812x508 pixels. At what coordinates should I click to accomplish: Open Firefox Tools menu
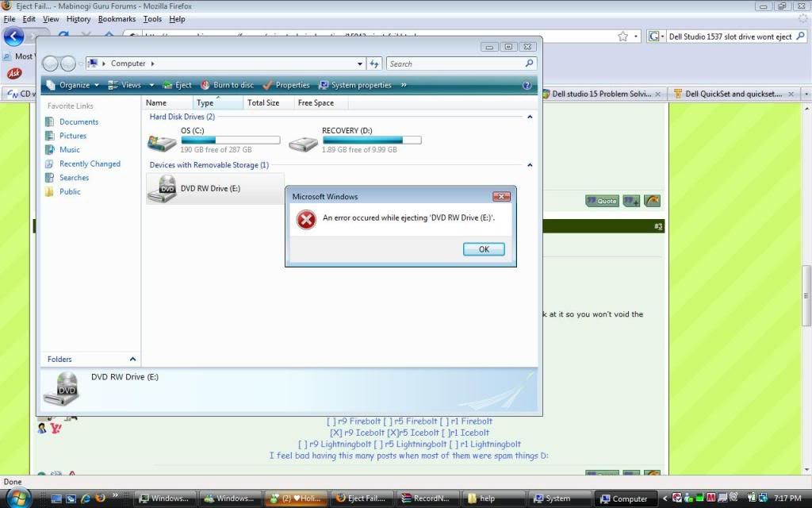pos(152,19)
